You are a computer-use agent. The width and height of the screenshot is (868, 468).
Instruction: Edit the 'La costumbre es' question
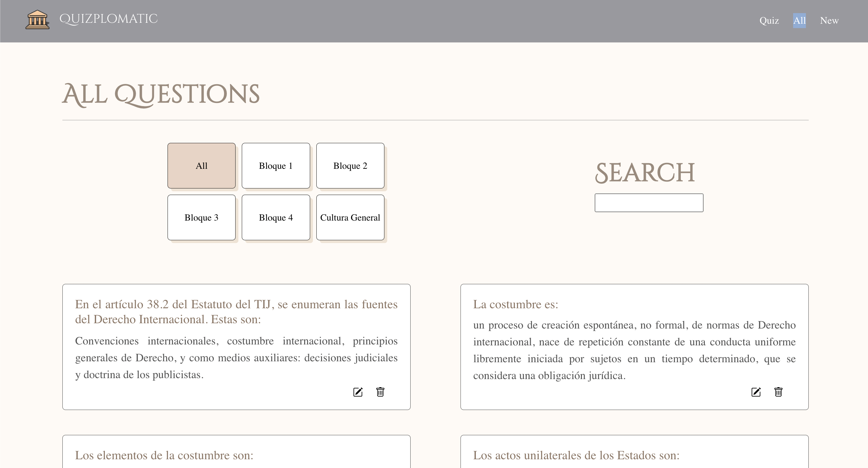pyautogui.click(x=756, y=392)
